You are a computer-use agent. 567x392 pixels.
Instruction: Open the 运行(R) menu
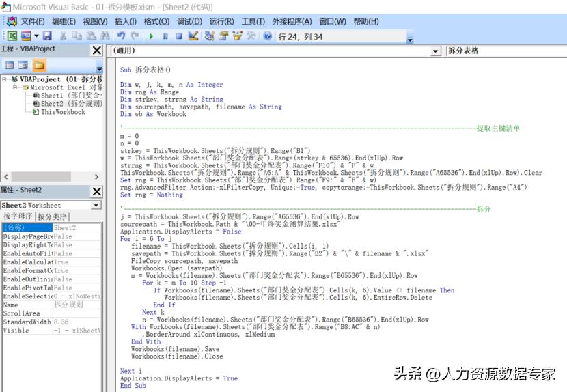click(221, 21)
